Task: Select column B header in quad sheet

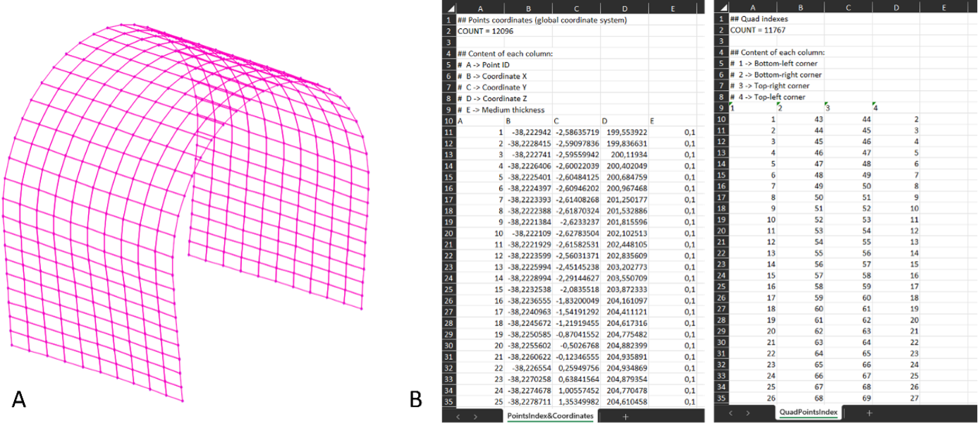Action: (800, 7)
